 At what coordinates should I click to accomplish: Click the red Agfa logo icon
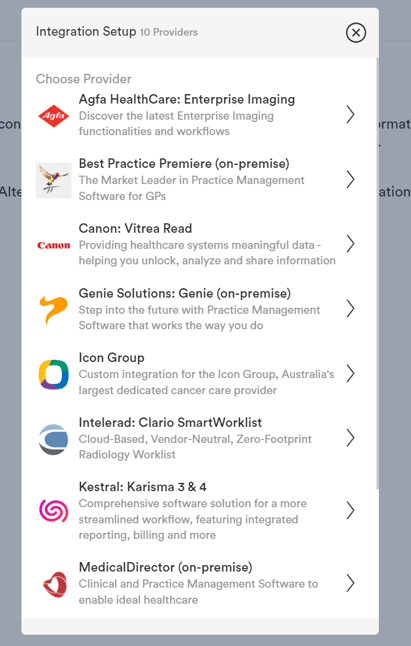(54, 115)
